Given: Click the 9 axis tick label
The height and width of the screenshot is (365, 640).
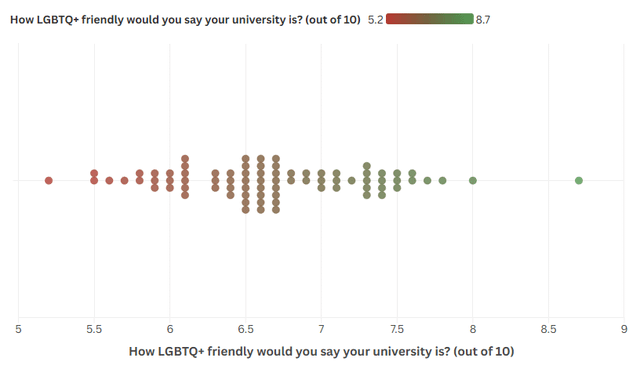Looking at the screenshot, I should coord(624,329).
